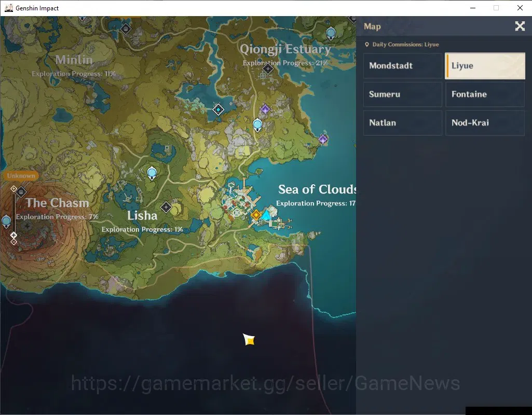Click the locked waypoint under Qiongji Estuary label
This screenshot has height=415, width=532.
(268, 69)
